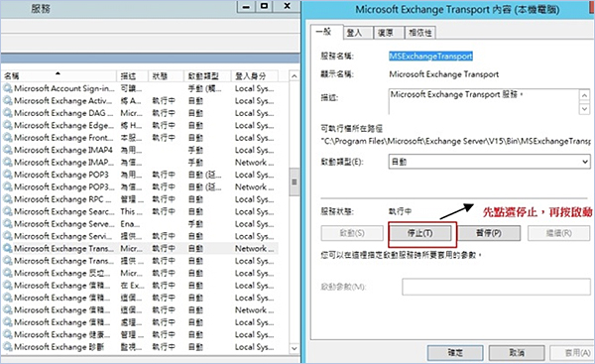Screen dimensions: 595x364
Task: Click 'Local Sys...' in Microsoft Exchange 診斷 row
Action: 254,347
